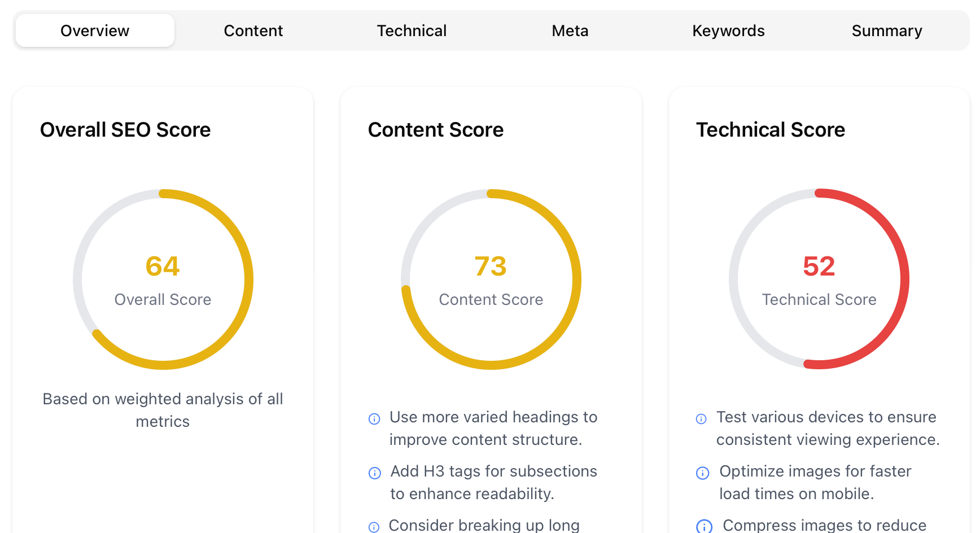The image size is (980, 533).
Task: Return to the Overview tab
Action: tap(94, 30)
